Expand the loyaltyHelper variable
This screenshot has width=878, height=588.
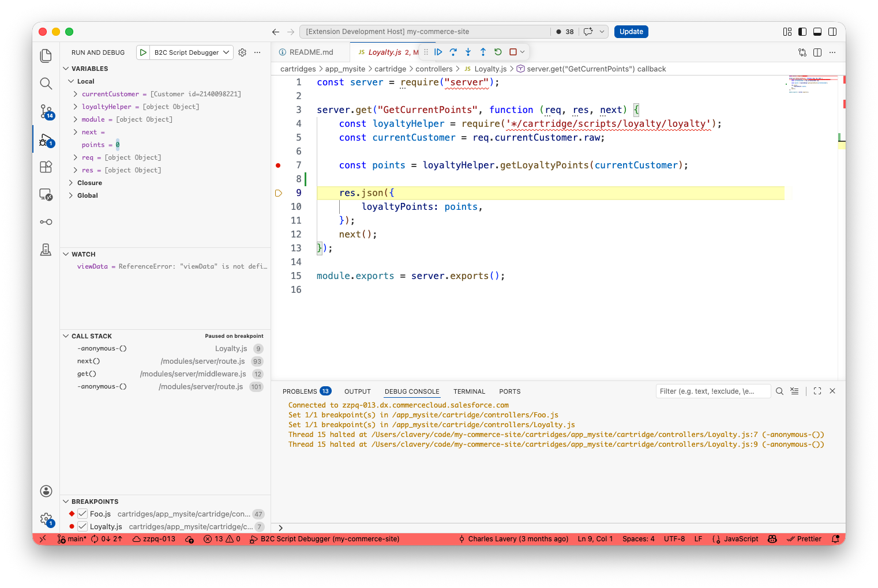[x=75, y=107]
